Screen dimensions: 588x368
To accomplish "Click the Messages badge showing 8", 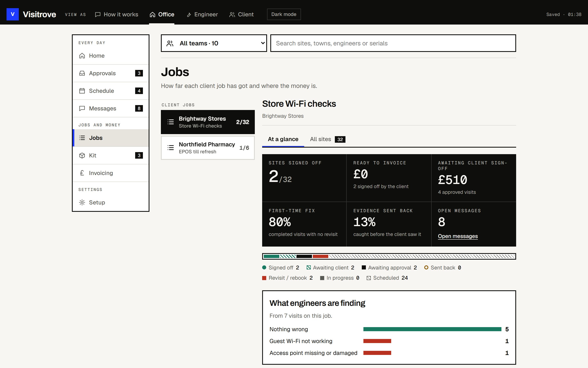I will coord(139,108).
